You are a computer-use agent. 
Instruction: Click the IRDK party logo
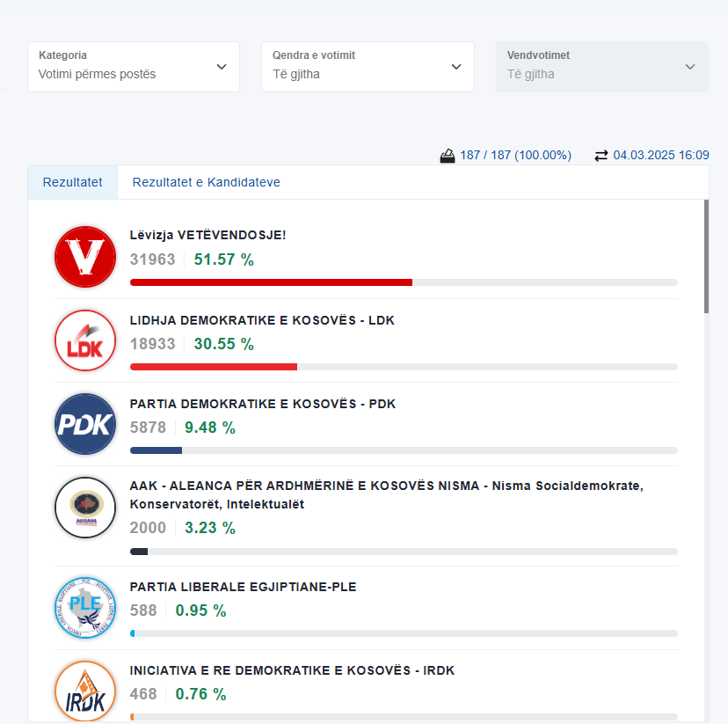point(85,691)
